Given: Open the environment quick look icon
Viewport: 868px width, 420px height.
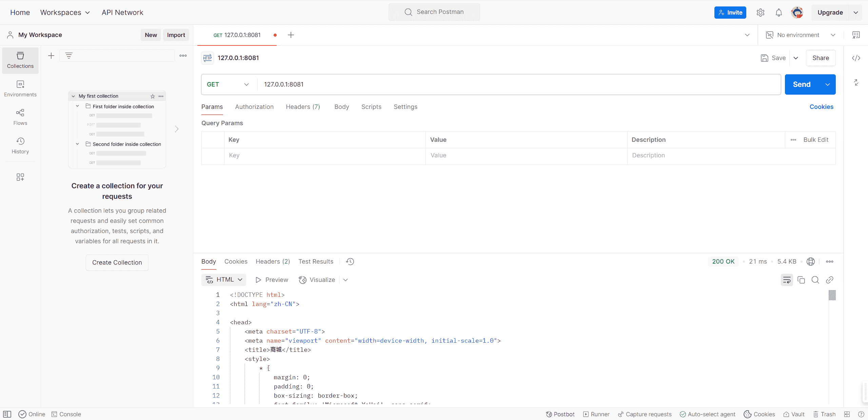Looking at the screenshot, I should point(856,35).
